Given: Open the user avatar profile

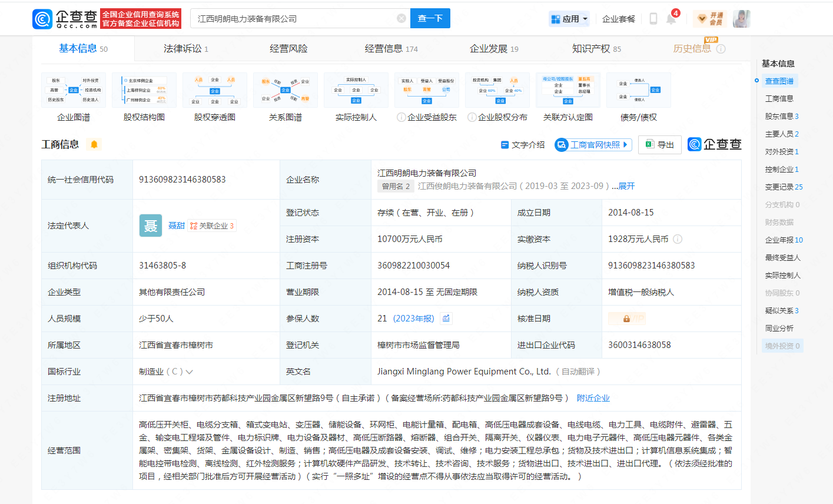Looking at the screenshot, I should [x=742, y=19].
